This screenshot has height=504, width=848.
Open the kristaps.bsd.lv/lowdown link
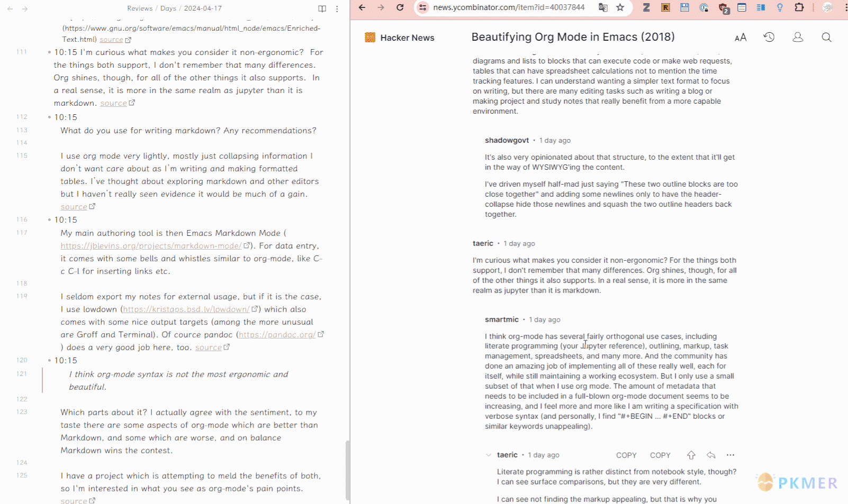pos(186,309)
